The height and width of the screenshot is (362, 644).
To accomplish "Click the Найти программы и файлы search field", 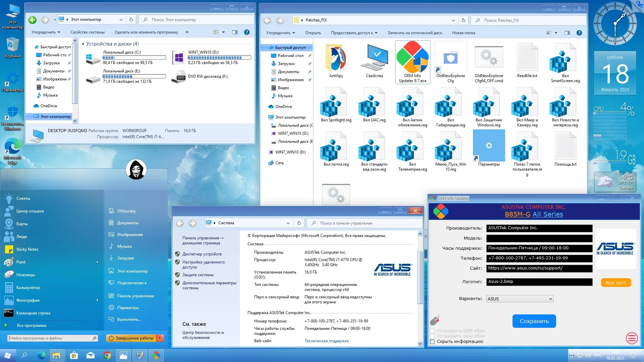I will point(50,338).
